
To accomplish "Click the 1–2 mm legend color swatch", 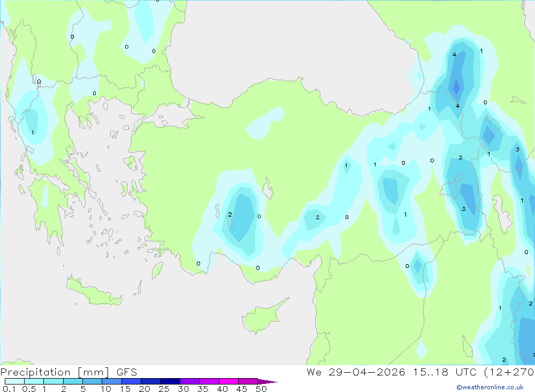I will pyautogui.click(x=53, y=381).
